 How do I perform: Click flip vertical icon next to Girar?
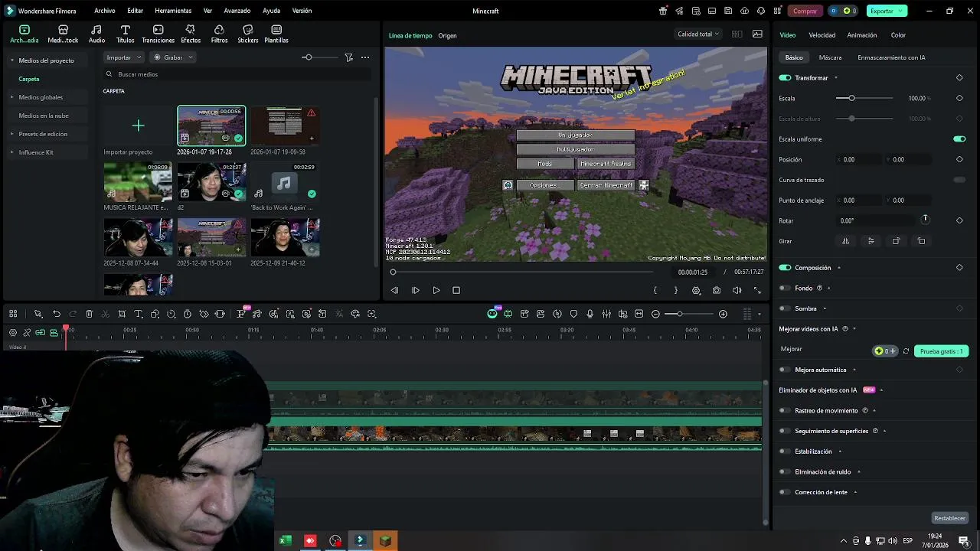pyautogui.click(x=871, y=241)
